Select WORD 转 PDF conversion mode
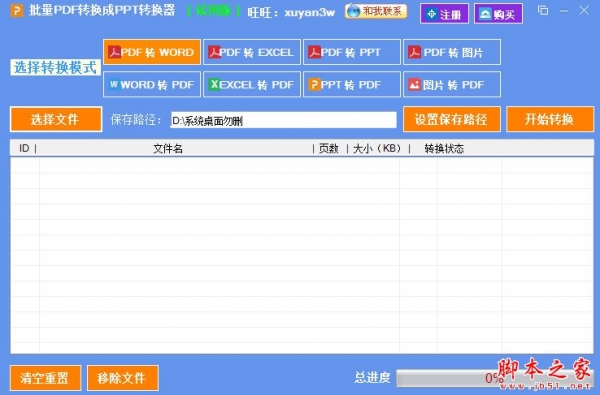Image resolution: width=600 pixels, height=395 pixels. click(x=152, y=84)
